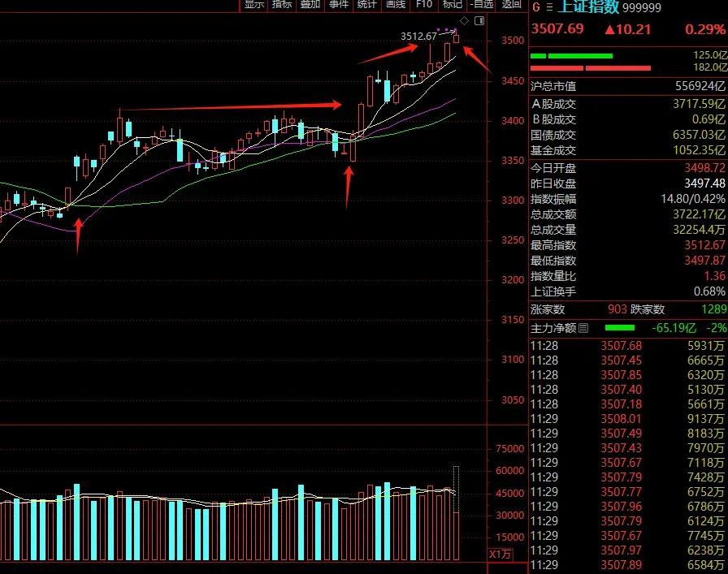Click the latest candlestick near 3512.67
728x574 pixels.
[x=457, y=38]
